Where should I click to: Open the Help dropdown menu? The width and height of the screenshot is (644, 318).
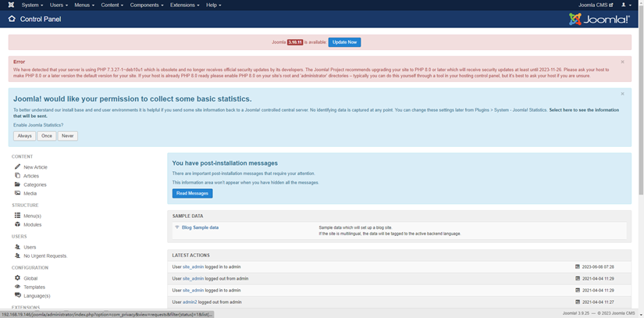click(x=214, y=5)
